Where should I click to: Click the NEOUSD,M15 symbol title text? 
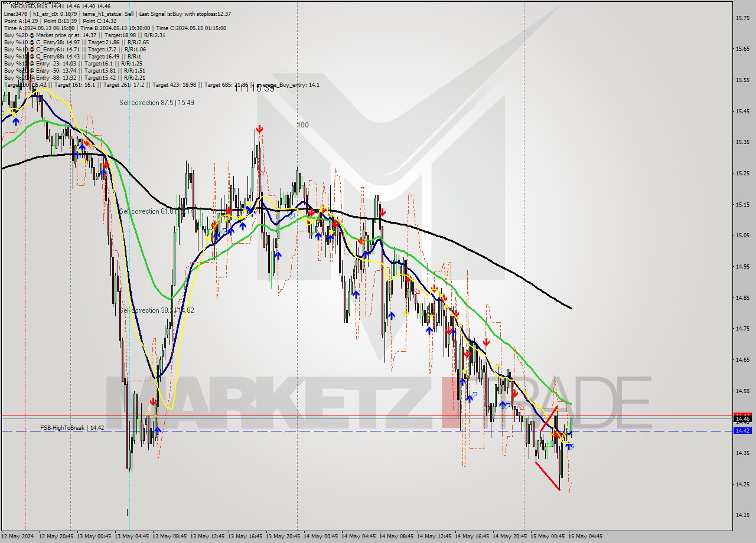(28, 6)
